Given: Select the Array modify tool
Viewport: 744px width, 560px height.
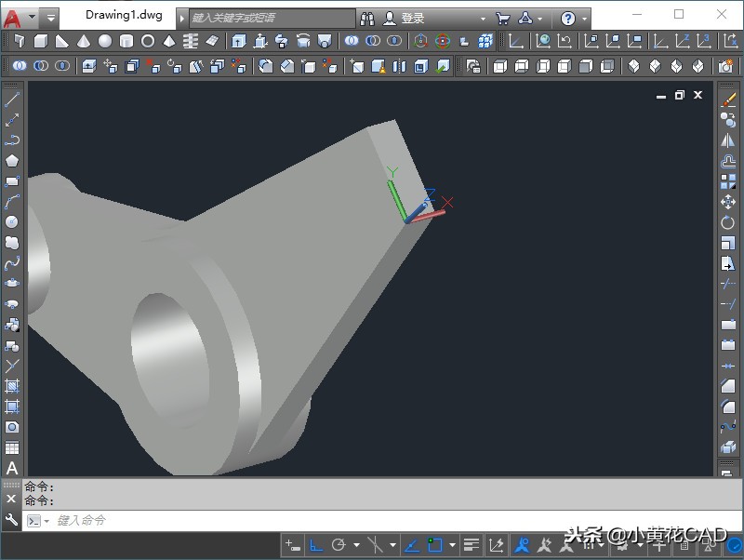Looking at the screenshot, I should click(728, 181).
